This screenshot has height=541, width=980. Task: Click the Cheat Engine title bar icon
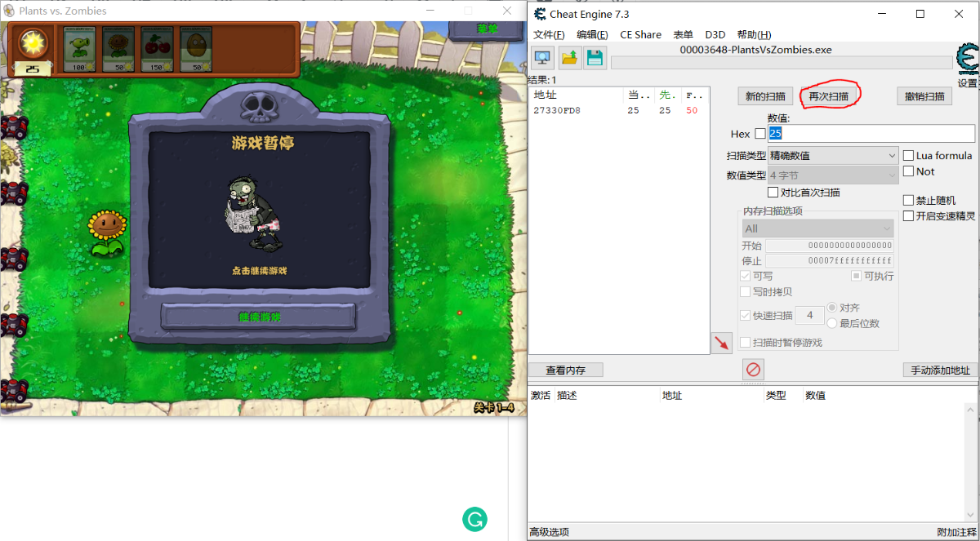[x=539, y=14]
